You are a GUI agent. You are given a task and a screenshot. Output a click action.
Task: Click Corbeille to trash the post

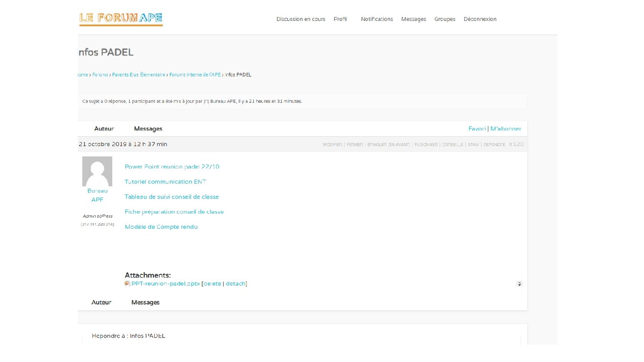coord(453,145)
